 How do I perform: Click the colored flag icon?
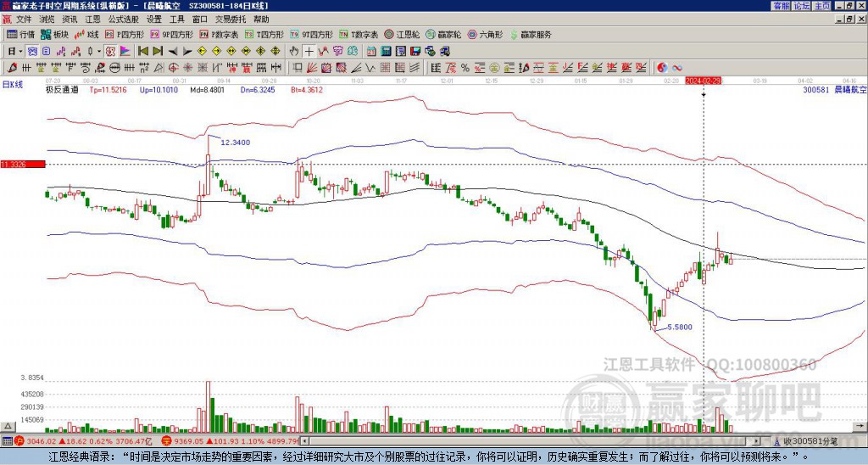(125, 52)
